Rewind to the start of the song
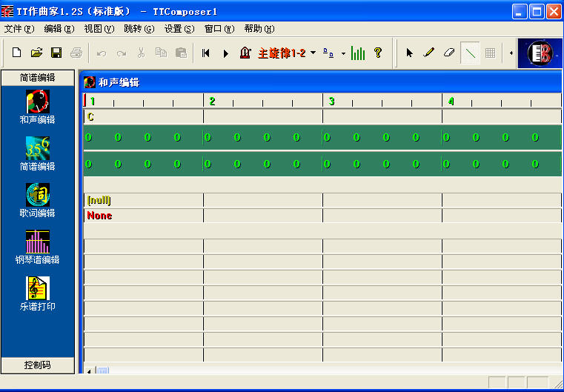The image size is (564, 392). click(206, 53)
